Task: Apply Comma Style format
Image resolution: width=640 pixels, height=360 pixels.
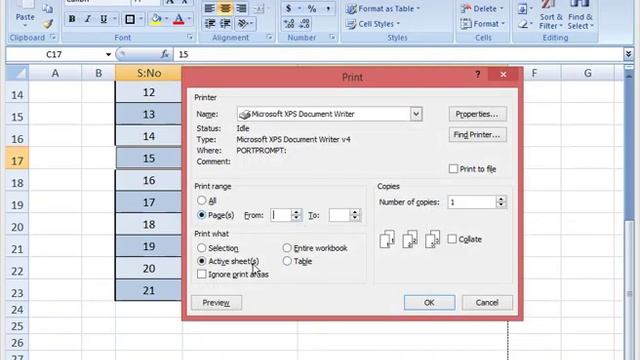Action: tap(328, 8)
